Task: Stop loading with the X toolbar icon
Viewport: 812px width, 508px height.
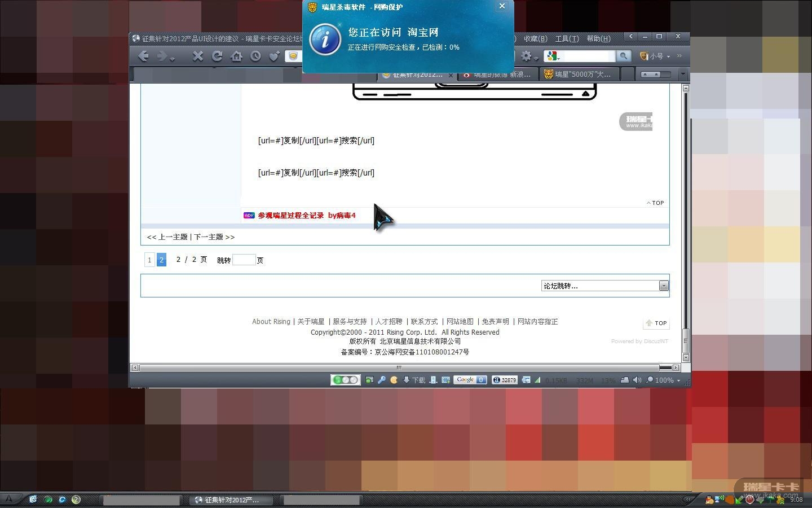Action: click(197, 56)
